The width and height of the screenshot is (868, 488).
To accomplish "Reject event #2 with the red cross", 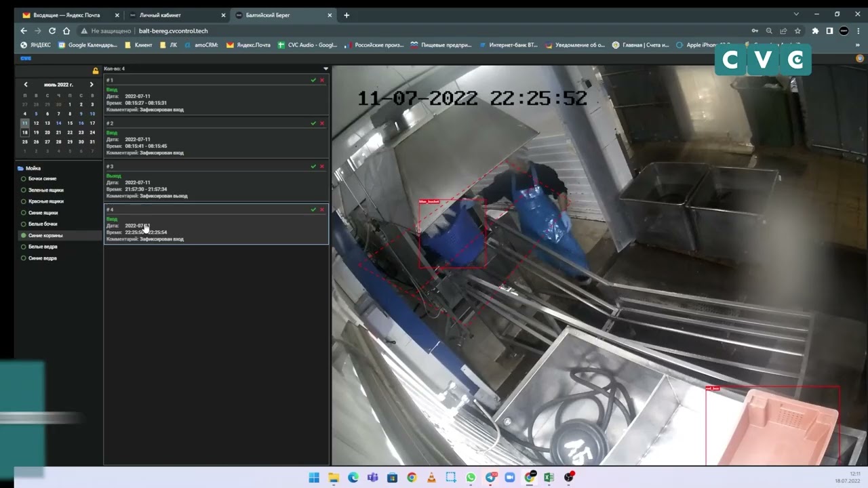I will [x=322, y=123].
